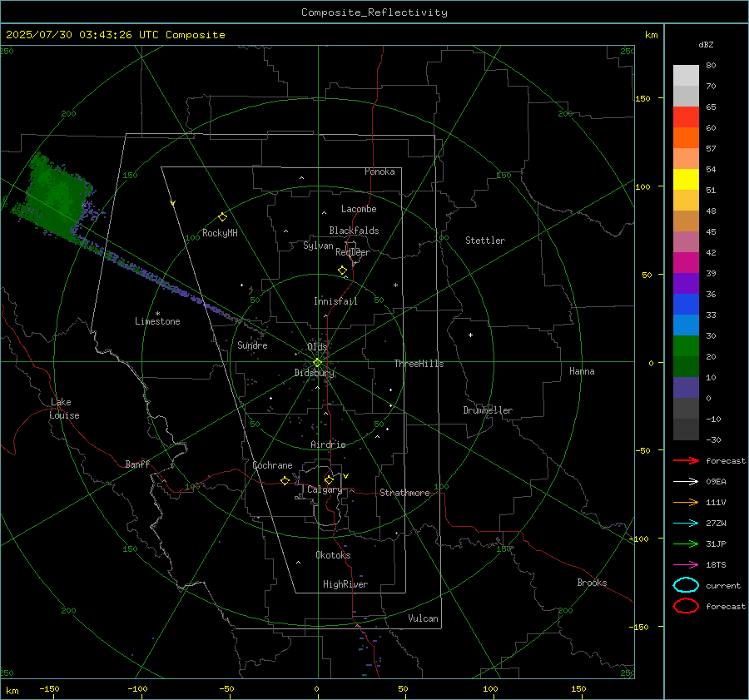Click the purple swatch between 39 and 36
Image resolution: width=749 pixels, height=700 pixels.
686,284
